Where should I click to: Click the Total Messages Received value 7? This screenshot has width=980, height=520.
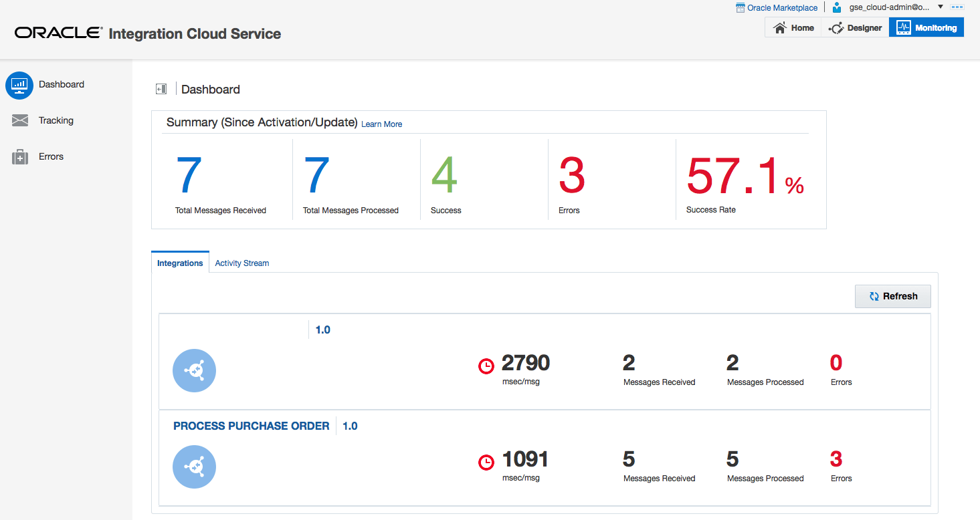tap(189, 175)
